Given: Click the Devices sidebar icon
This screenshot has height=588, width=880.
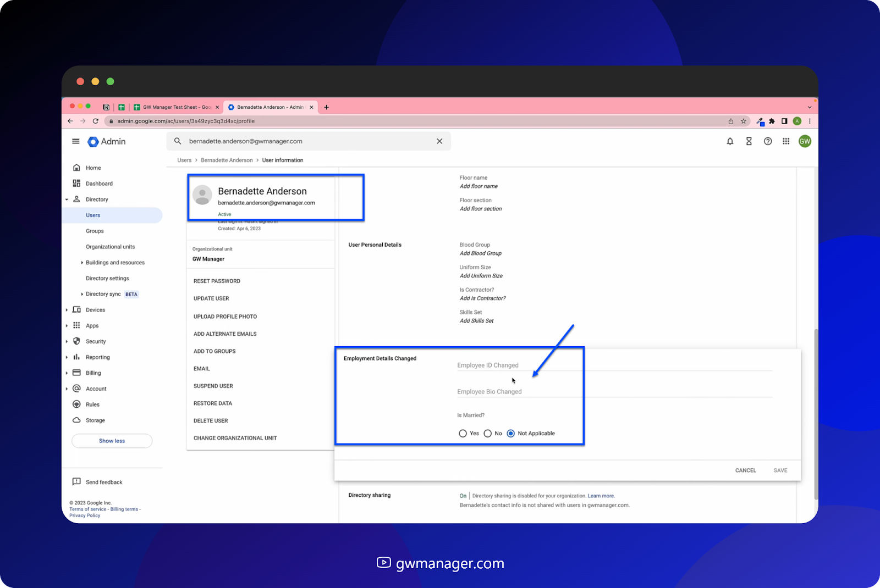Looking at the screenshot, I should tap(76, 310).
